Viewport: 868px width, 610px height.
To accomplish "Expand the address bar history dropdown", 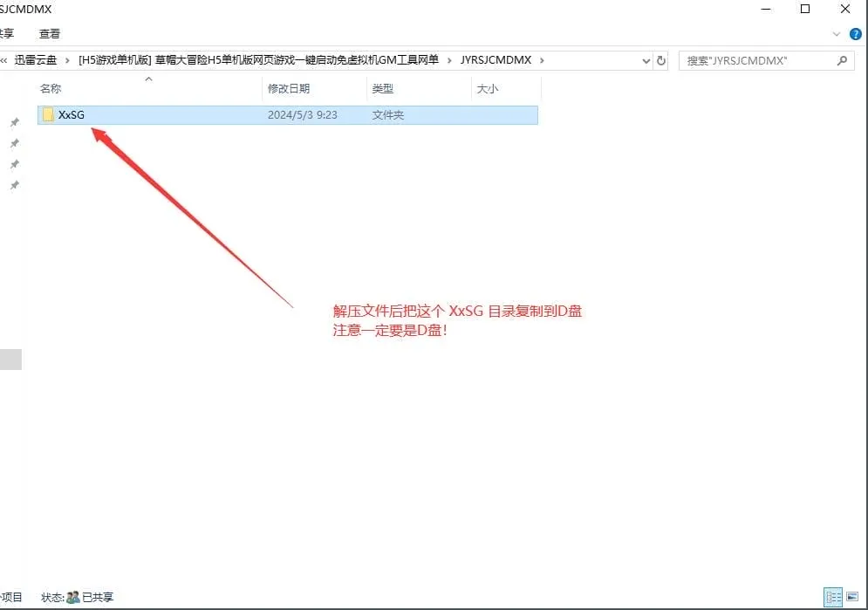I will (x=646, y=61).
